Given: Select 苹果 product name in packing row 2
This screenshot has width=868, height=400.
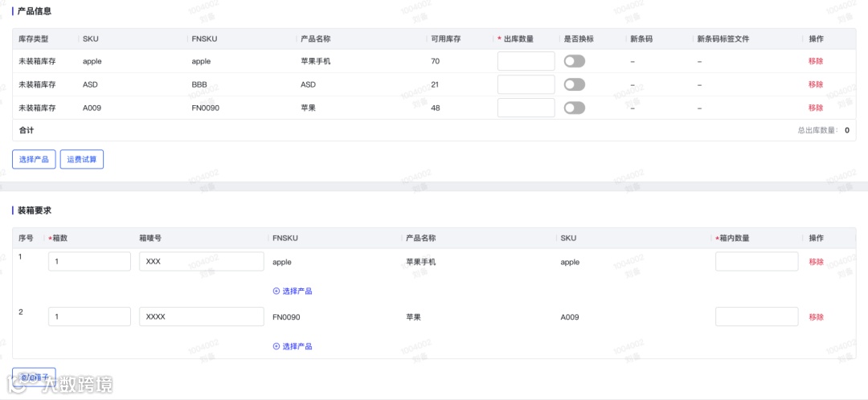Looking at the screenshot, I should tap(414, 317).
